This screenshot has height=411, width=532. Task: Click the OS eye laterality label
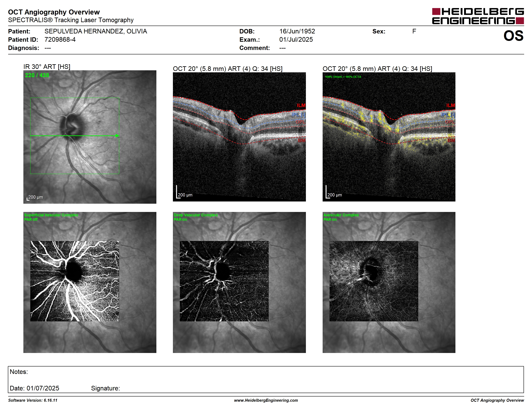click(513, 36)
